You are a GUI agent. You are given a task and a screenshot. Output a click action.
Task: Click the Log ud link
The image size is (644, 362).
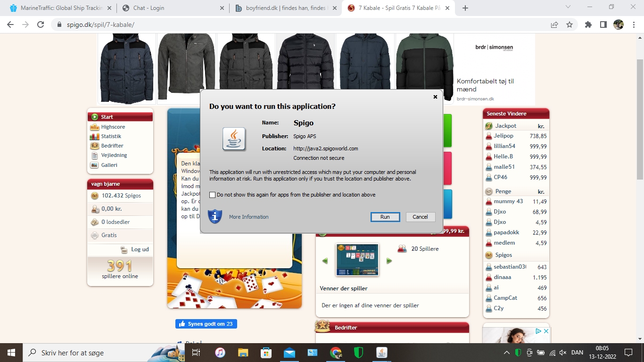coord(140,249)
